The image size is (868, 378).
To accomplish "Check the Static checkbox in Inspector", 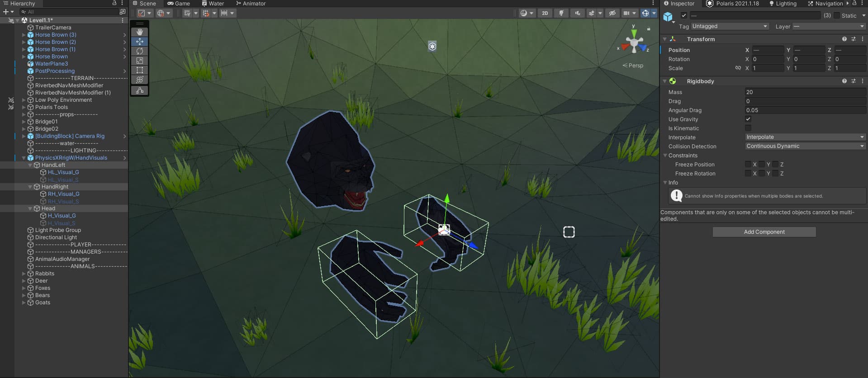I will coord(837,15).
